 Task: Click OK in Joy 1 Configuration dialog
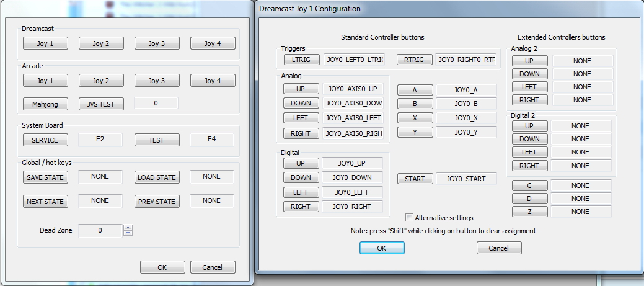click(x=382, y=248)
